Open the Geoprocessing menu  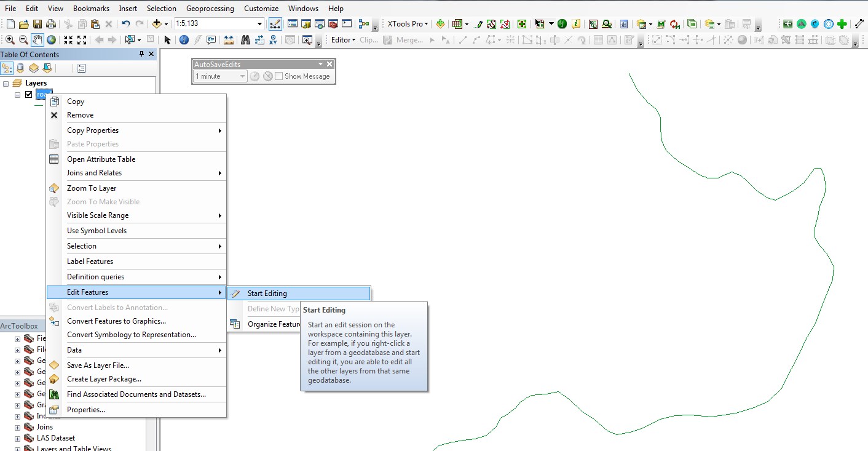pos(210,9)
